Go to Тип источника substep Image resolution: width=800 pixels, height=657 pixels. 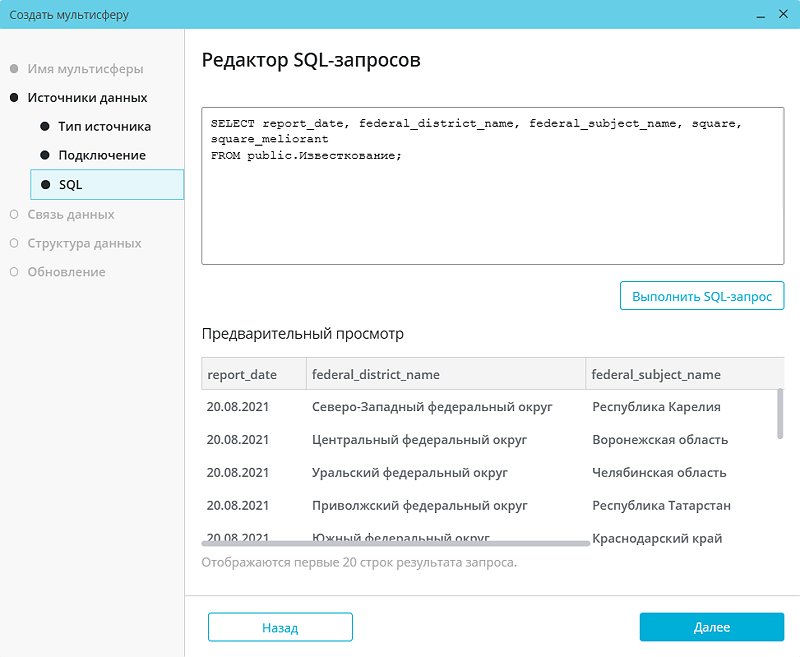[104, 127]
